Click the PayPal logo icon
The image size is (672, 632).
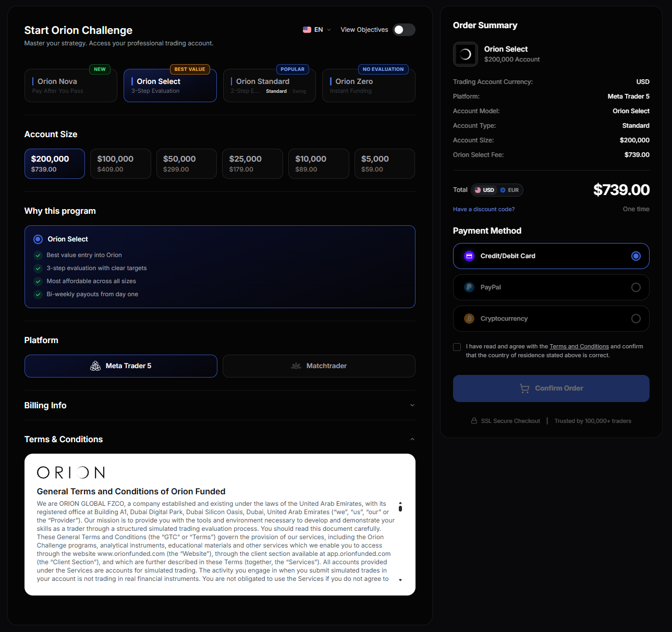click(469, 287)
